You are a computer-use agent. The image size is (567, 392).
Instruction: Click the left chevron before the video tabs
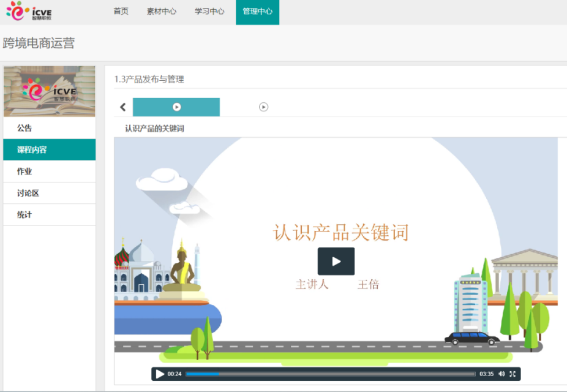[122, 107]
